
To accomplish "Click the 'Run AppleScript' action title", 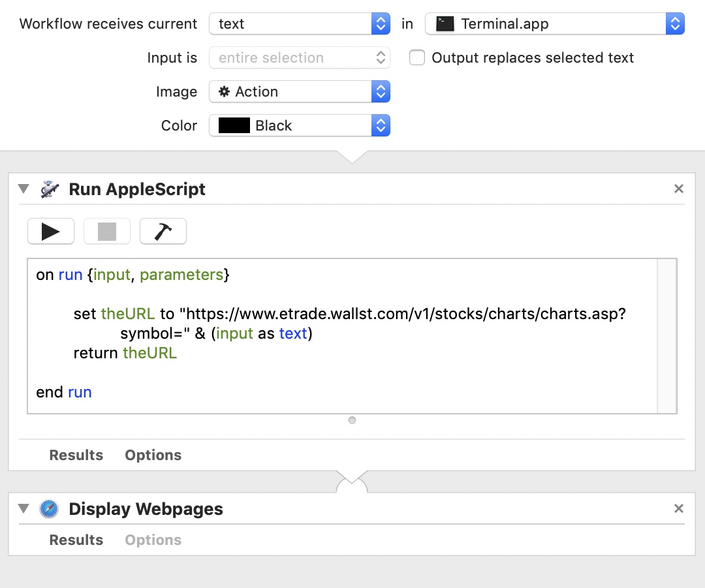I will click(137, 189).
